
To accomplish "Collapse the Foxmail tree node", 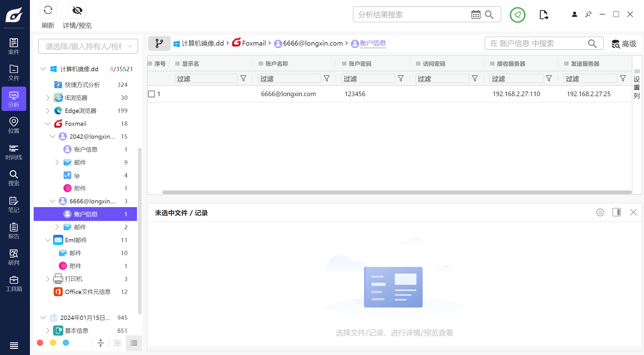I will (x=48, y=124).
